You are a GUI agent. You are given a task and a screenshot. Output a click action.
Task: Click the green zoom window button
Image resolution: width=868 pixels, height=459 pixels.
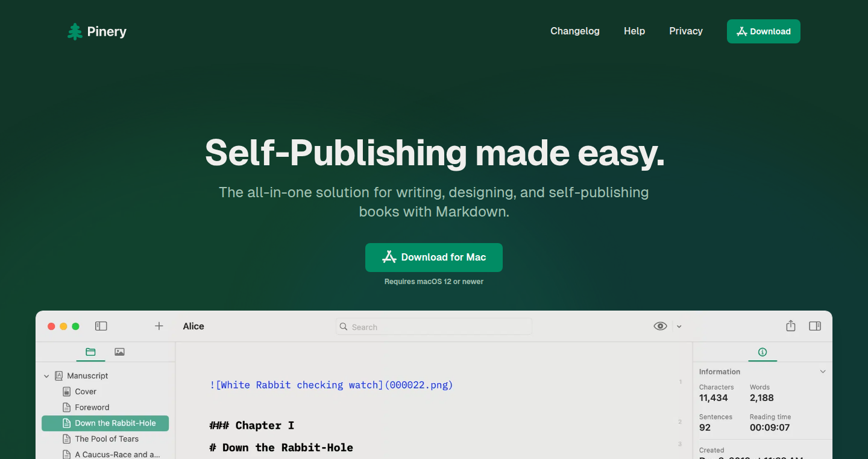tap(75, 326)
